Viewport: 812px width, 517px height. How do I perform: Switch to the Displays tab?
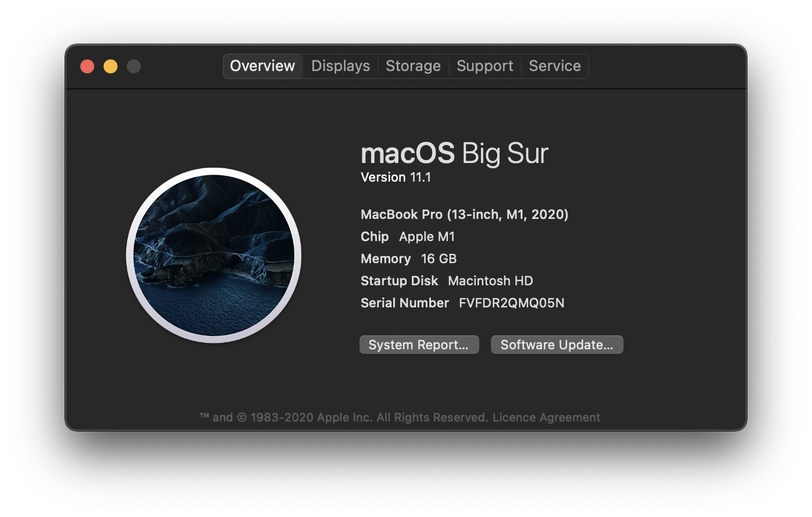pyautogui.click(x=340, y=66)
